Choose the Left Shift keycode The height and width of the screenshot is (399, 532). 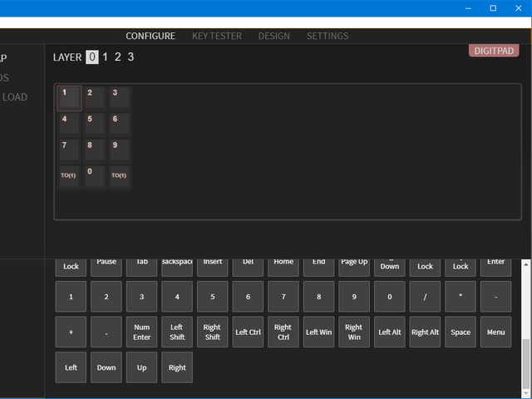177,332
